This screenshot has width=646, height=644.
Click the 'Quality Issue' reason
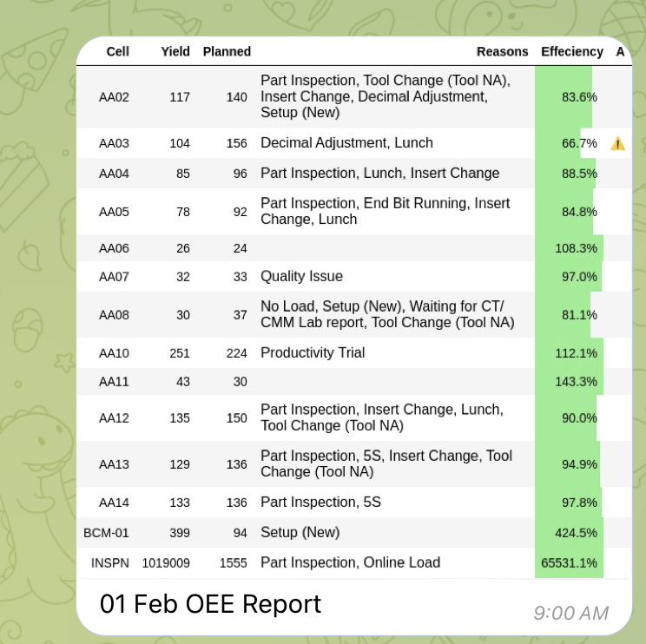[301, 276]
